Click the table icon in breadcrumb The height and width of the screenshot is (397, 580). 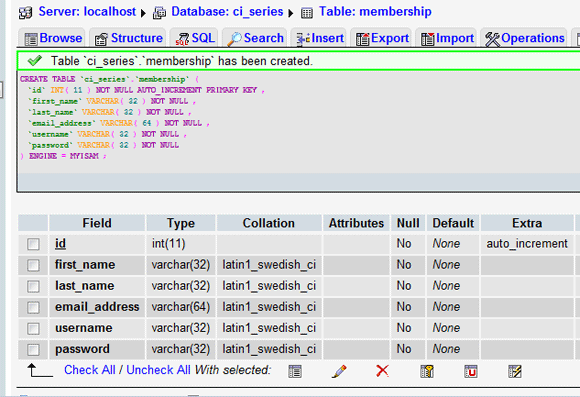click(307, 13)
